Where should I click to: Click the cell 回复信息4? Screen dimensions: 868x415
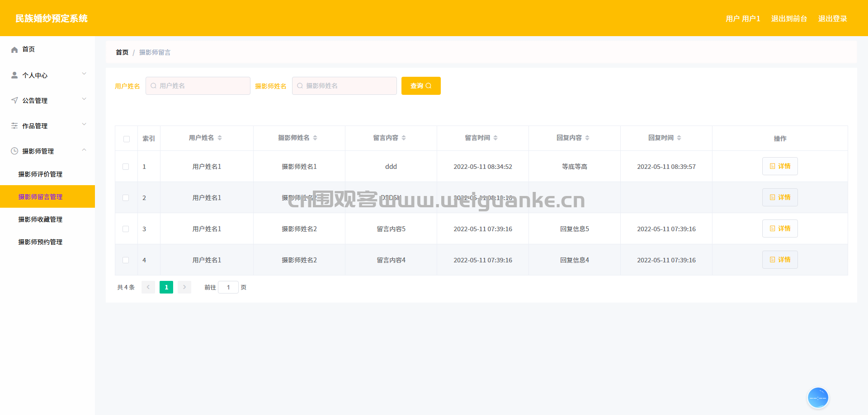tap(575, 260)
